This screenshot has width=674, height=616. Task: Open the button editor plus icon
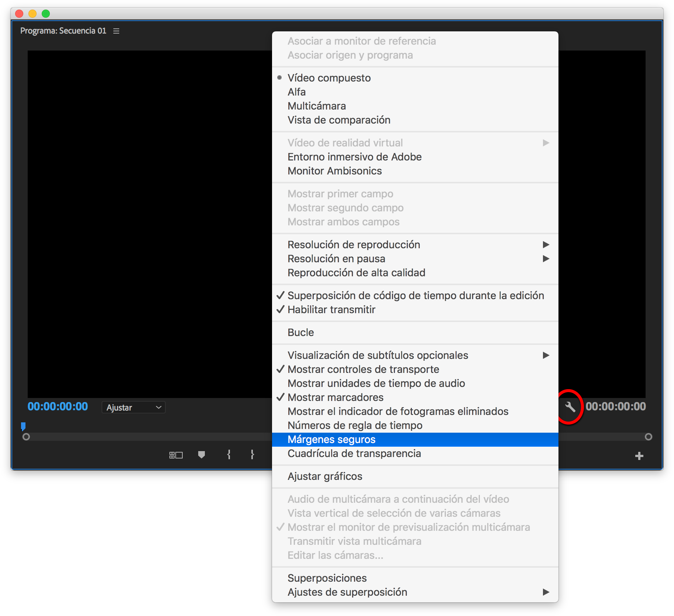(639, 456)
